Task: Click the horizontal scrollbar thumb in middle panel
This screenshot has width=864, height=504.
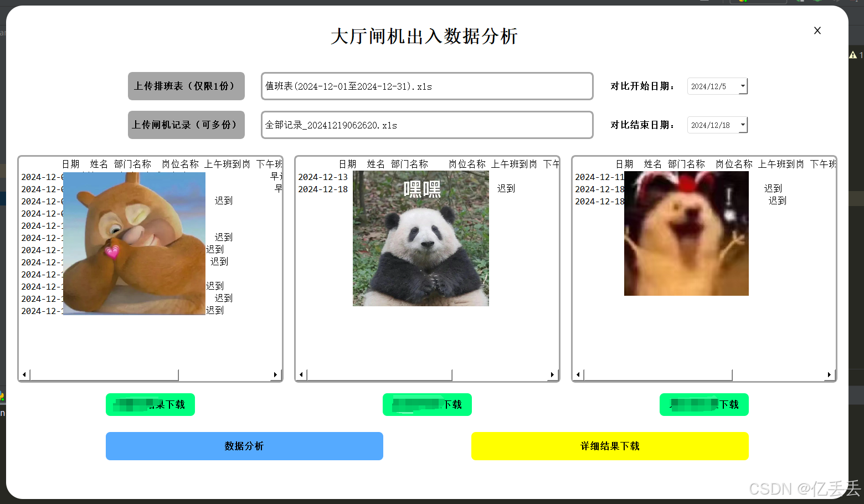Action: 379,375
